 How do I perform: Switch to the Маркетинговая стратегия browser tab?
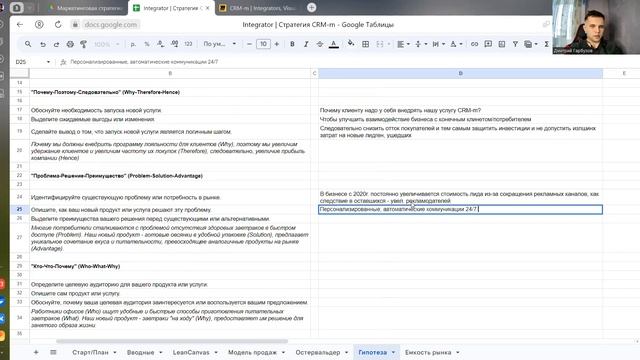click(x=85, y=8)
